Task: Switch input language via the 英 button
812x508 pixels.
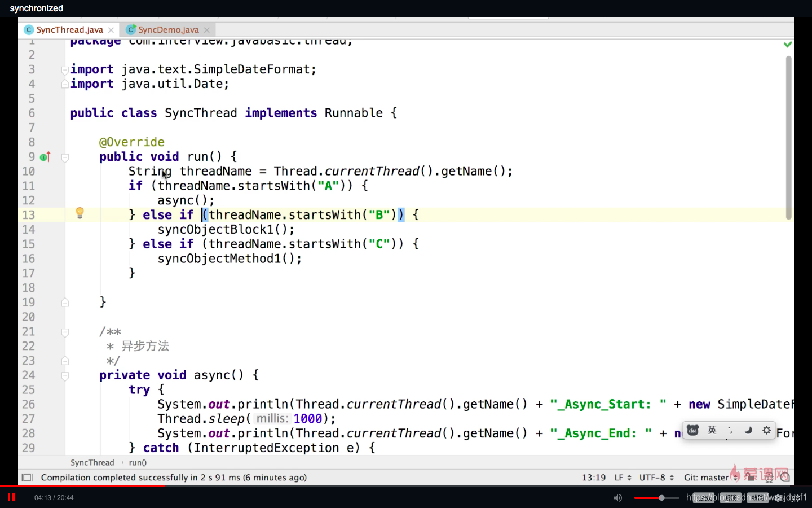Action: click(x=712, y=430)
